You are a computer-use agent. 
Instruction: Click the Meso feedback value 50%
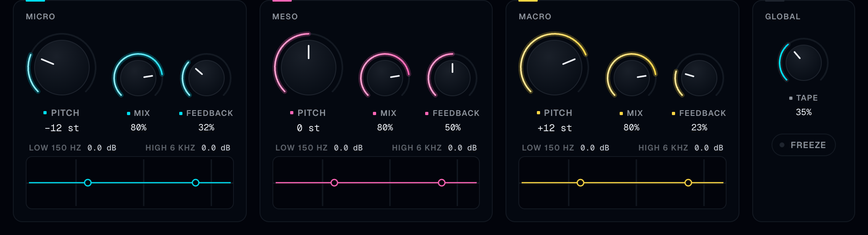[x=453, y=128]
